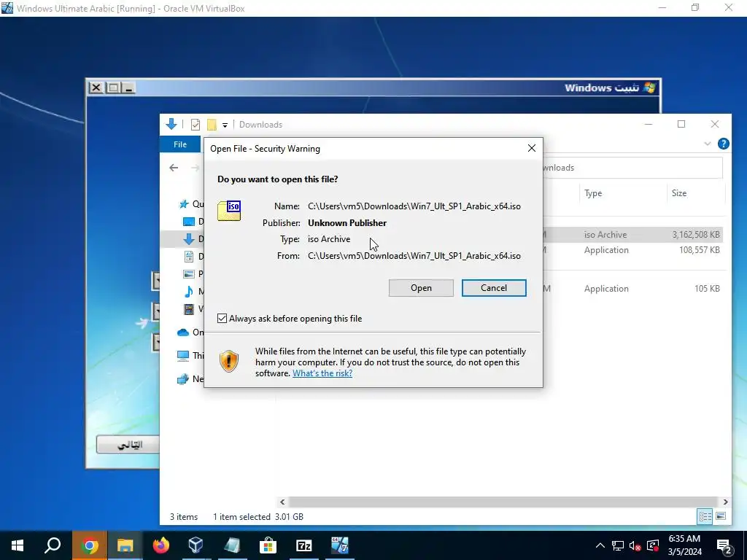This screenshot has height=560, width=747.
Task: Click the muted volume tray icon
Action: [635, 545]
